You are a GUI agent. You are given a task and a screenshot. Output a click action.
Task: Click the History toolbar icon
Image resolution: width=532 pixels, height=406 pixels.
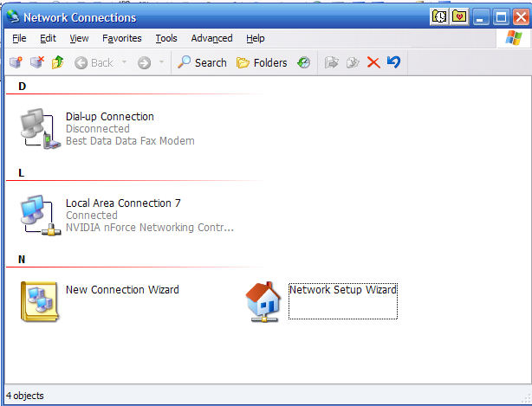(x=303, y=62)
